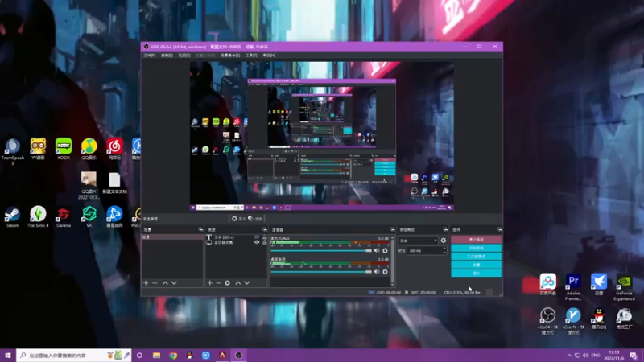This screenshot has height=362, width=644.
Task: Click the 300 ms duration field
Action: pyautogui.click(x=425, y=250)
